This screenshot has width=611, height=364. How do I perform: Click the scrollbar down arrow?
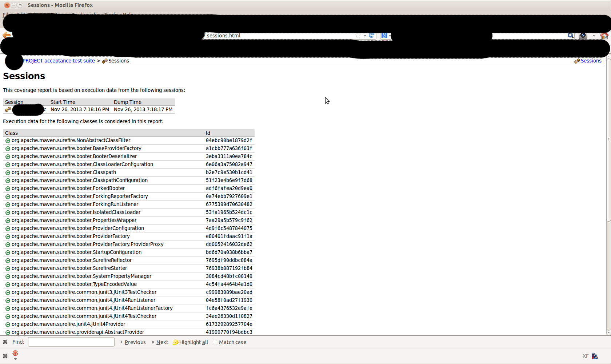coord(608,332)
